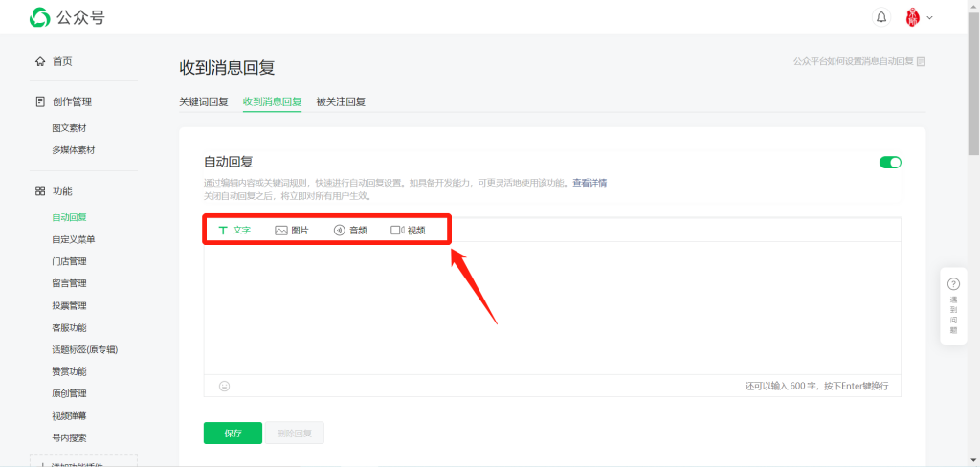Open the 查看详情 link
This screenshot has height=467, width=980.
tap(590, 183)
